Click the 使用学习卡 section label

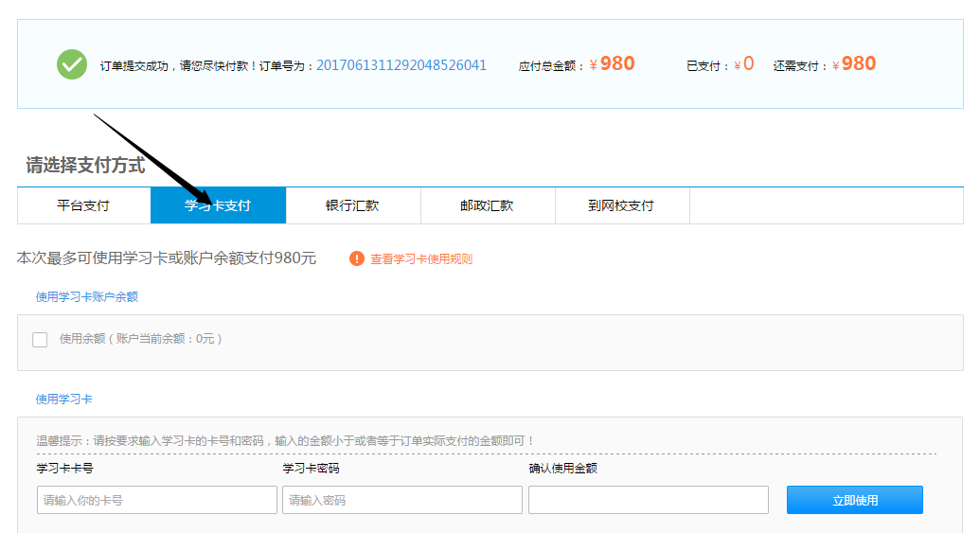(x=64, y=400)
